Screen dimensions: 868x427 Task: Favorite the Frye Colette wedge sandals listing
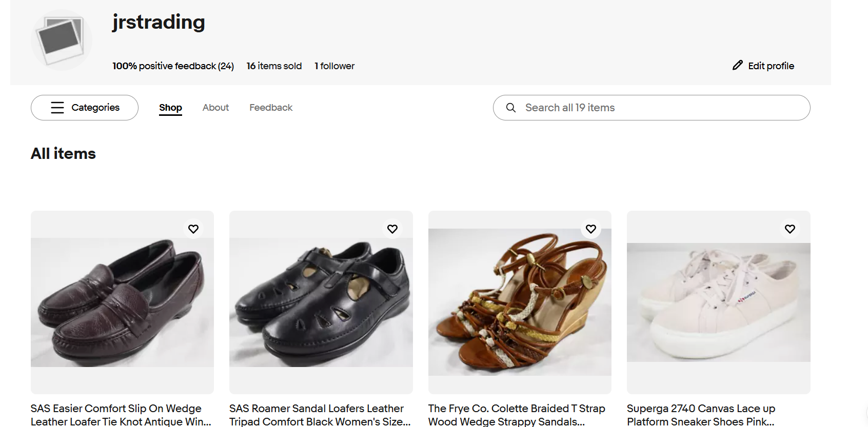(x=591, y=229)
